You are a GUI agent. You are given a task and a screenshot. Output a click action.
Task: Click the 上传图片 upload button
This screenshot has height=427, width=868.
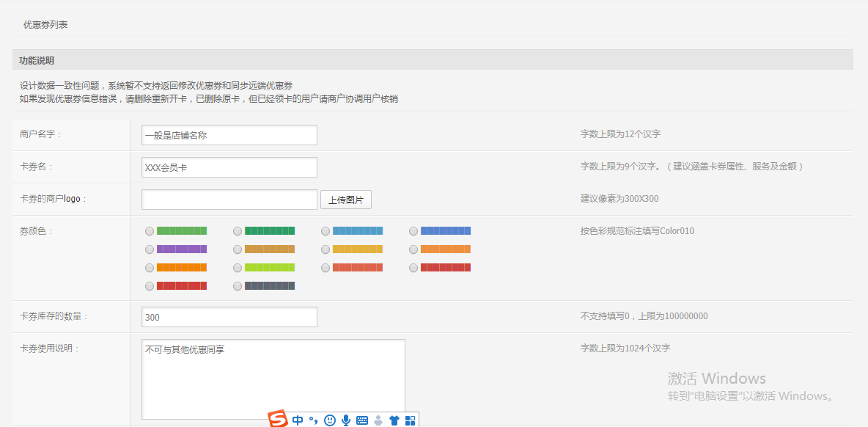346,200
